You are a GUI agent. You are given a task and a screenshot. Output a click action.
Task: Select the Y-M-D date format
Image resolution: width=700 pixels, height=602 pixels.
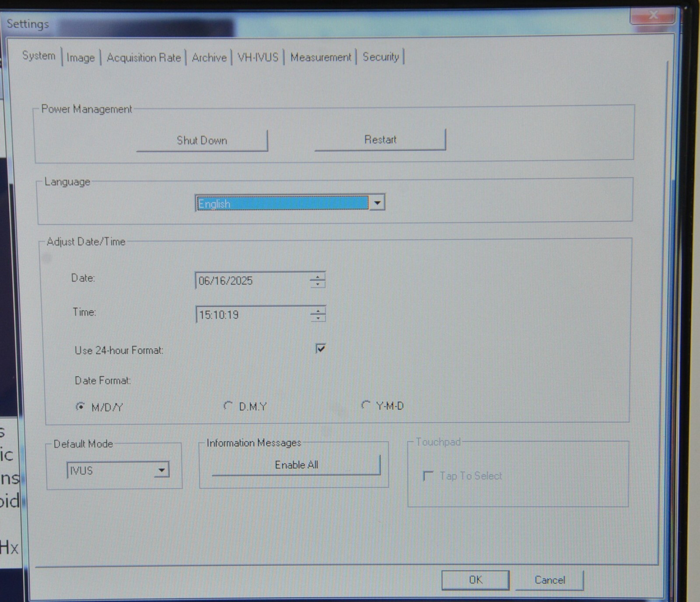click(x=365, y=405)
